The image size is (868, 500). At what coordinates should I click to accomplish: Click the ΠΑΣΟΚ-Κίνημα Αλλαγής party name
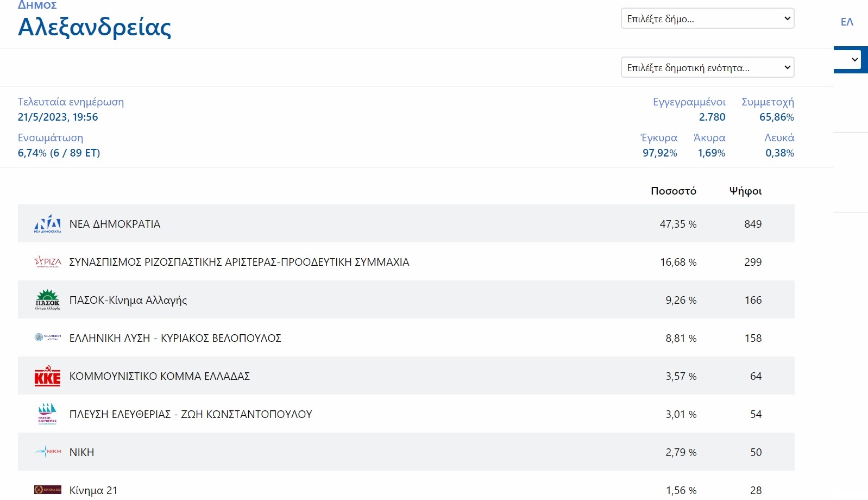pyautogui.click(x=128, y=300)
